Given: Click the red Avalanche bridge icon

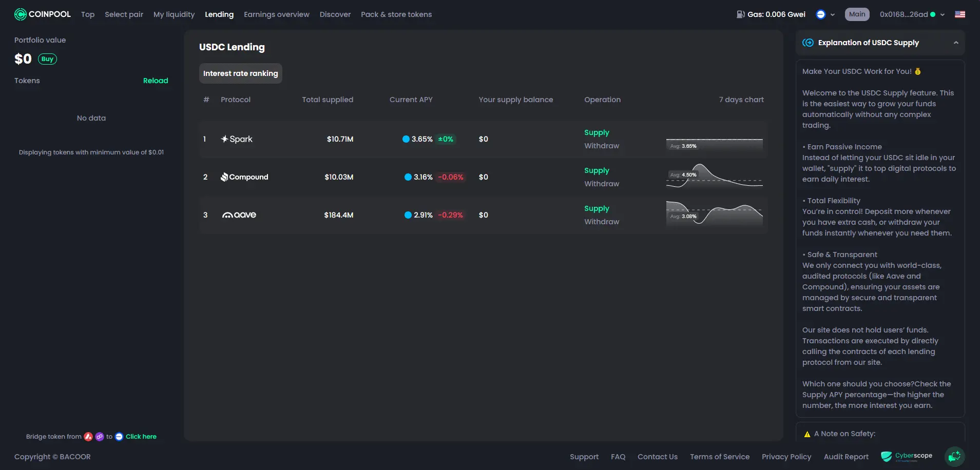Looking at the screenshot, I should click(x=88, y=437).
